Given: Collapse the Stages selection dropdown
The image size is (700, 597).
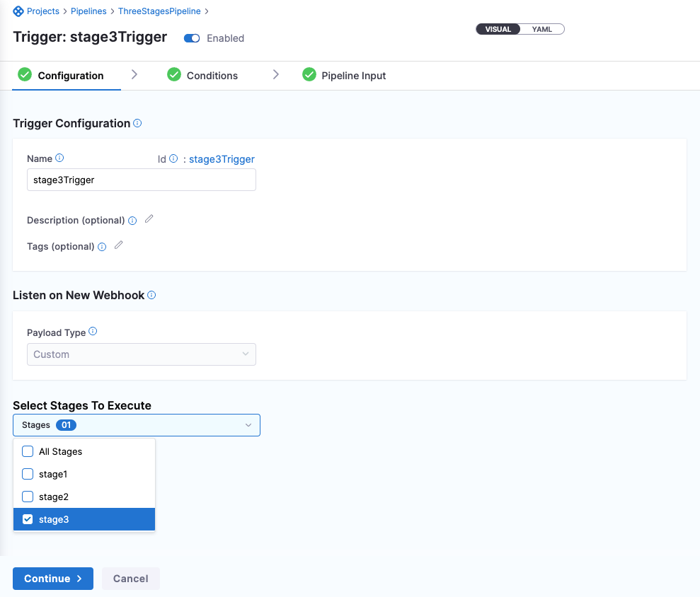Looking at the screenshot, I should 248,425.
